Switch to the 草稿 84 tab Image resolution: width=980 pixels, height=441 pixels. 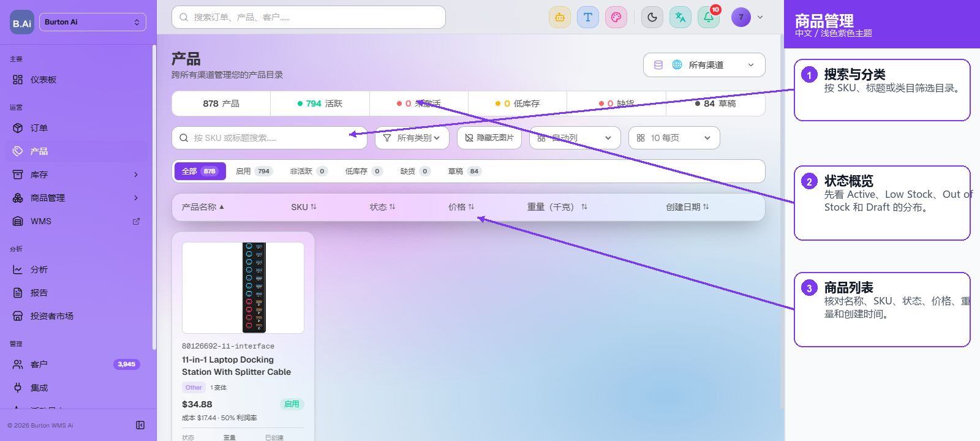(x=465, y=171)
